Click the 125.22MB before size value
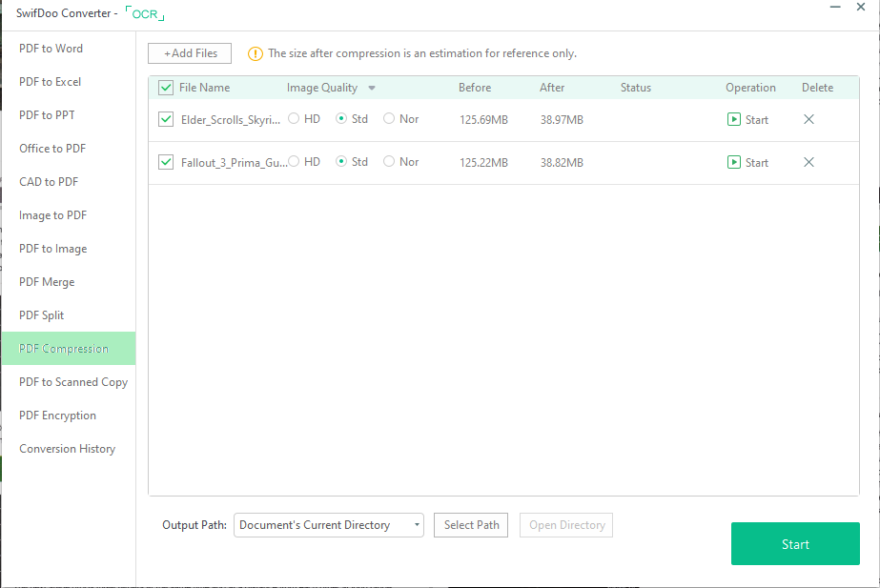880x588 pixels. [483, 163]
